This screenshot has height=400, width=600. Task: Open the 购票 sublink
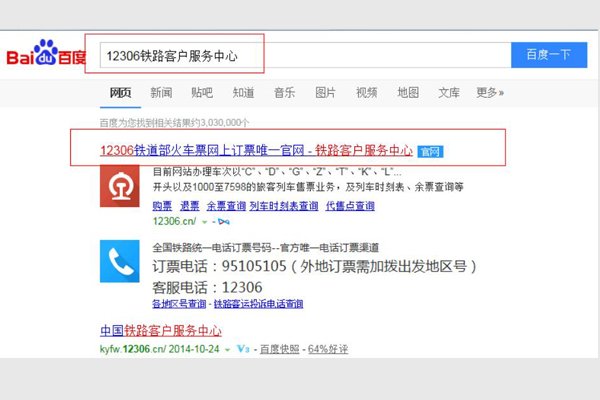click(x=162, y=206)
